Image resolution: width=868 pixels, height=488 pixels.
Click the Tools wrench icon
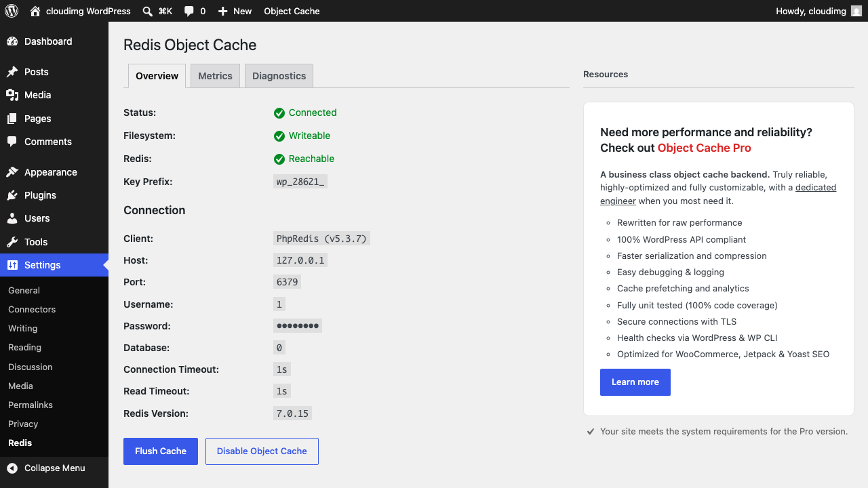click(12, 242)
